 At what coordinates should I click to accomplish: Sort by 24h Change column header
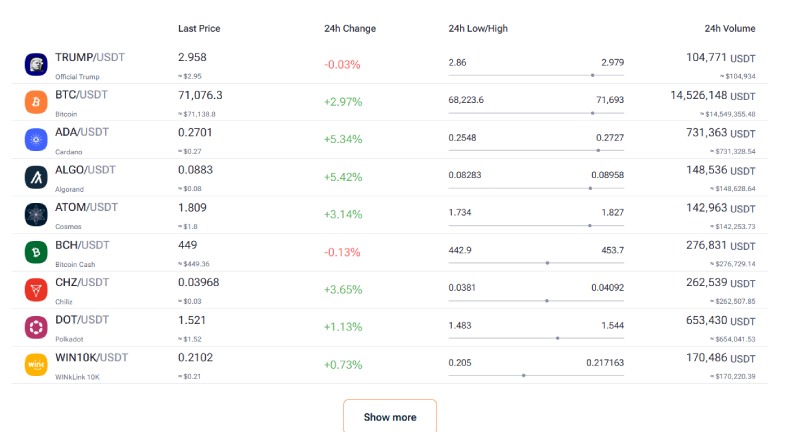pos(350,28)
